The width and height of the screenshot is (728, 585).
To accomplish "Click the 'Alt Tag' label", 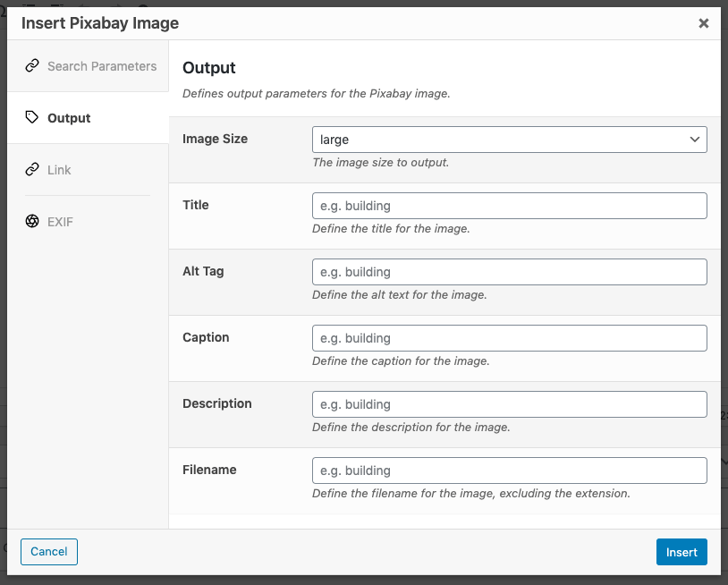I will (x=203, y=271).
